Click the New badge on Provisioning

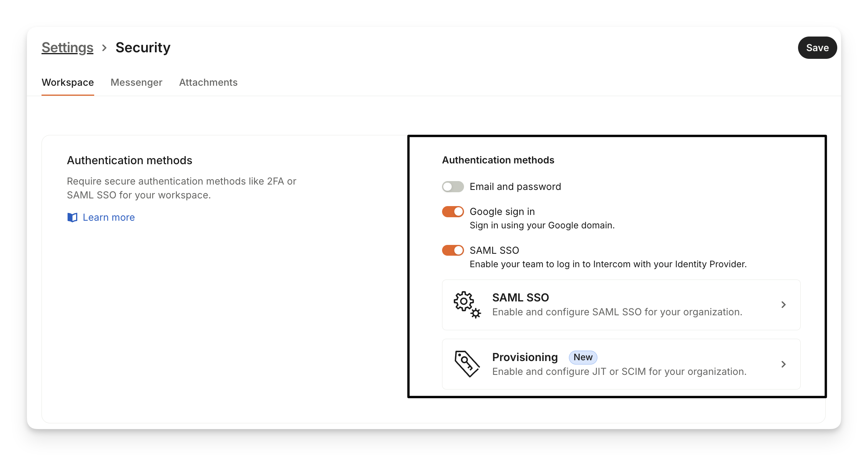(x=583, y=357)
